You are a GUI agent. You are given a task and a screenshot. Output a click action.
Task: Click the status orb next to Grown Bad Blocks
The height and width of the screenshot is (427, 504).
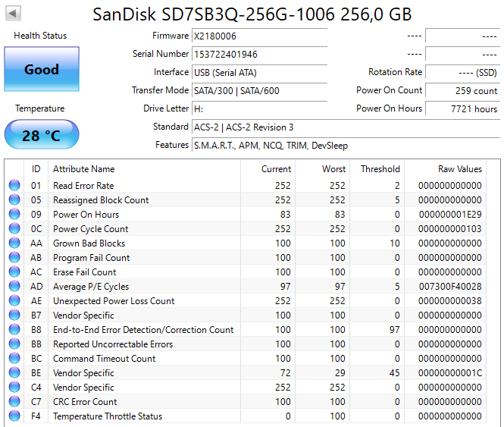pos(14,243)
